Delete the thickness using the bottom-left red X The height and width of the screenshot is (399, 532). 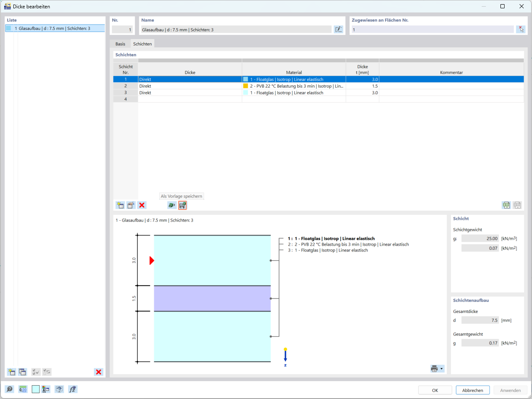click(99, 372)
